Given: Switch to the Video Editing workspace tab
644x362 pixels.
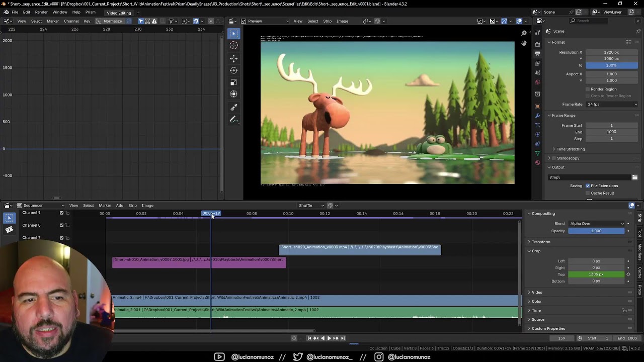Looking at the screenshot, I should [119, 13].
